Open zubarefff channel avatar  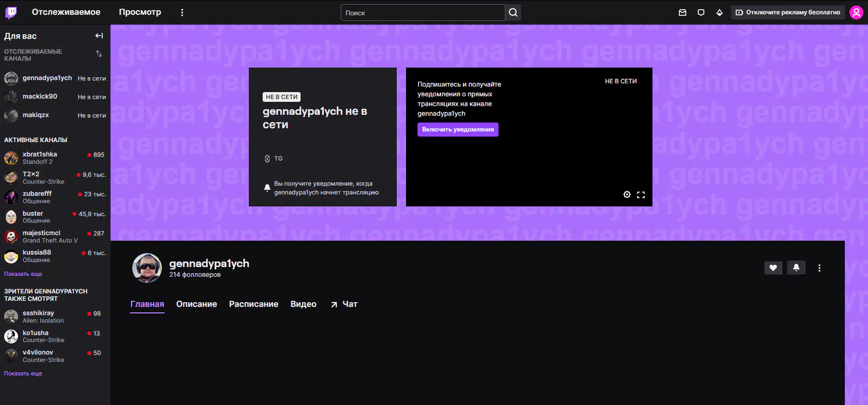[11, 197]
